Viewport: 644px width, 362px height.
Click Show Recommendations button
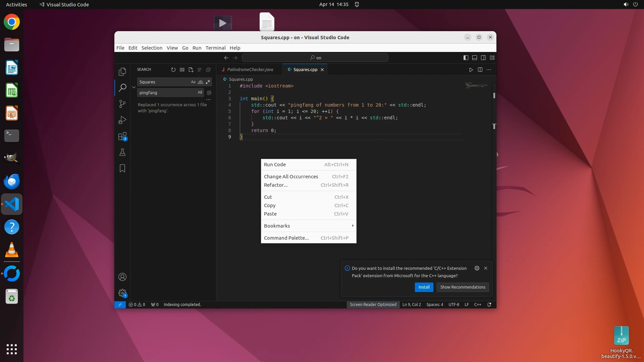(x=463, y=287)
